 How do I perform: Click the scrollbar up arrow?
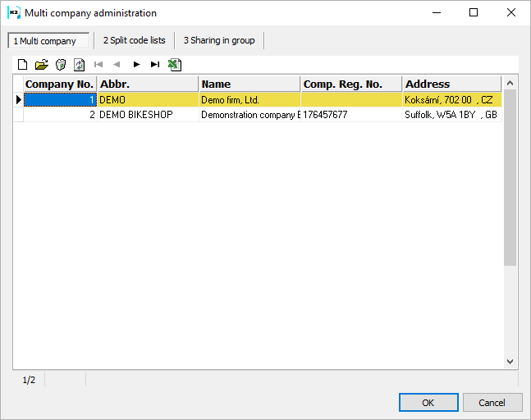coord(510,83)
